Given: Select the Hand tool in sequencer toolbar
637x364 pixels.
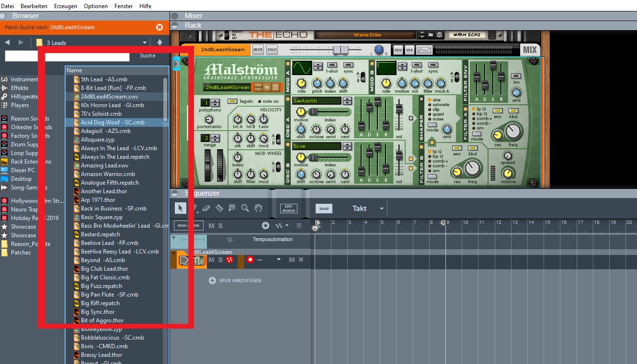Looking at the screenshot, I should (258, 208).
